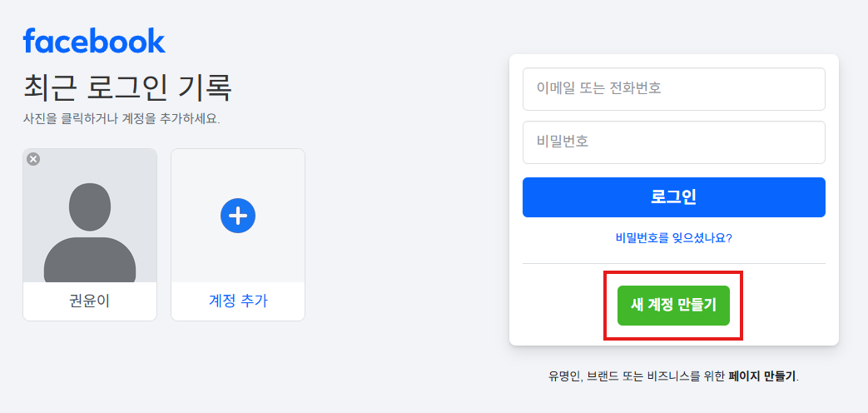Screen dimensions: 868x413
Task: Click the 사진을 클릭하거나 계정을 추가하세요 text
Action: pos(122,119)
